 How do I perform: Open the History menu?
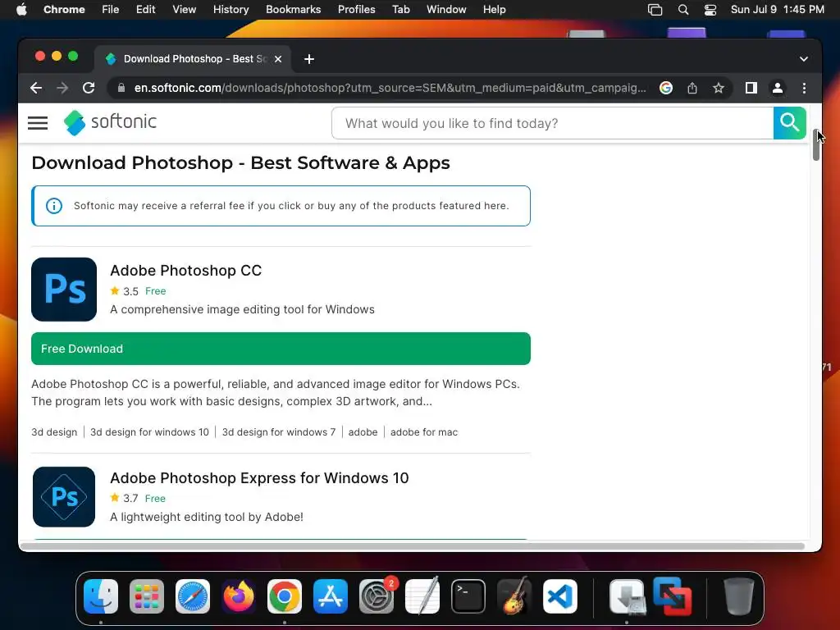[x=231, y=9]
